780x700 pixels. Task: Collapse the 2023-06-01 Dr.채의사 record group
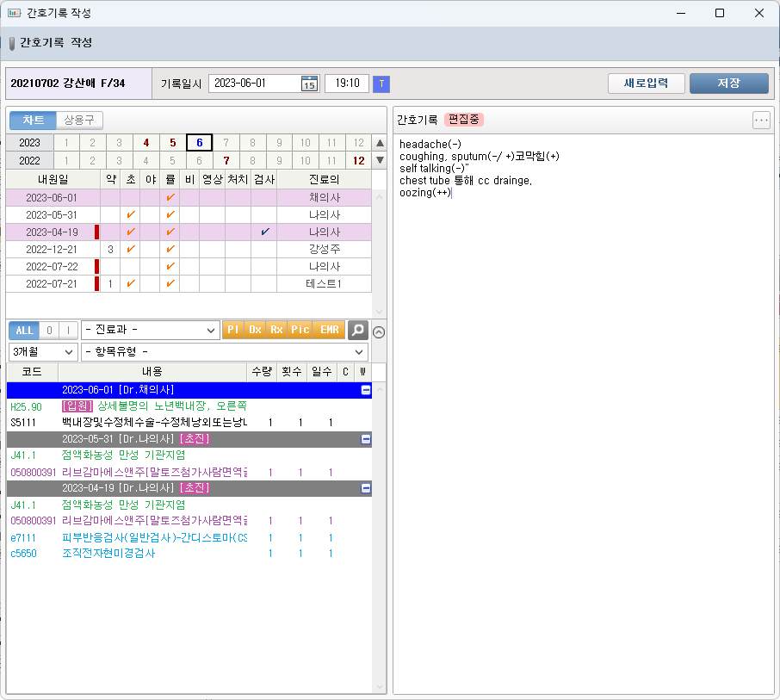pyautogui.click(x=366, y=390)
